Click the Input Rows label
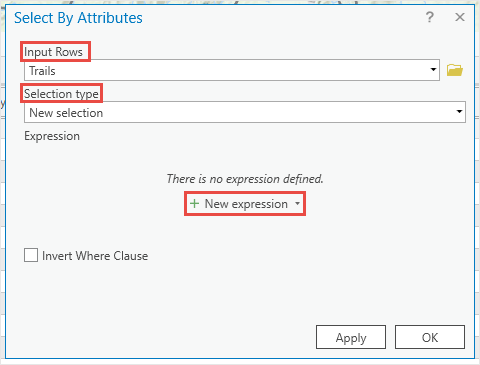Viewport: 480px width, 365px height. click(x=53, y=52)
